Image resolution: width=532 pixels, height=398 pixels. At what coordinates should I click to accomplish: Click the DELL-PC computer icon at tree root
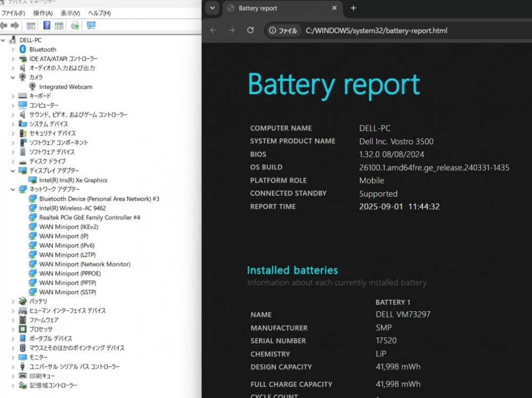pos(13,40)
